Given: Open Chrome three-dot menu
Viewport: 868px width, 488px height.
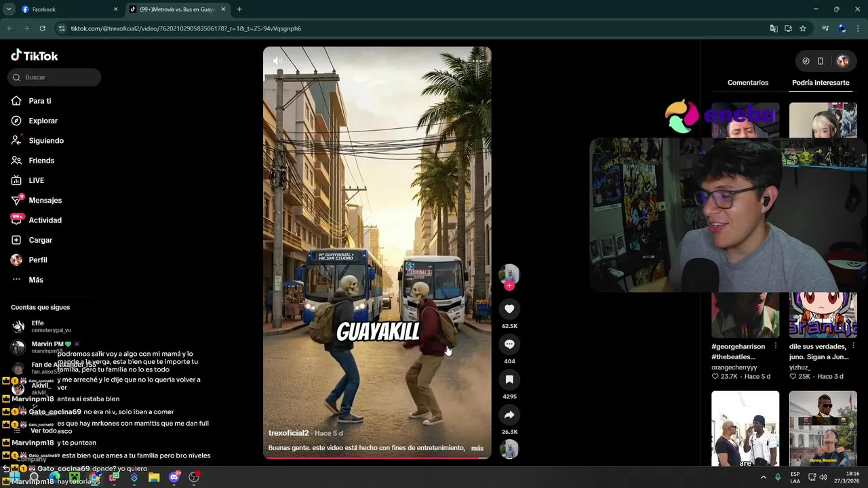Looking at the screenshot, I should pos(859,28).
